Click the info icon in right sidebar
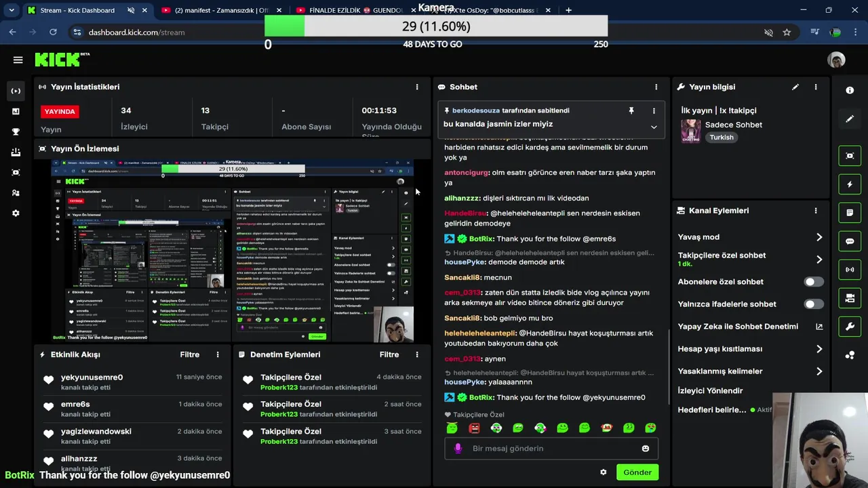868x488 pixels. point(850,90)
